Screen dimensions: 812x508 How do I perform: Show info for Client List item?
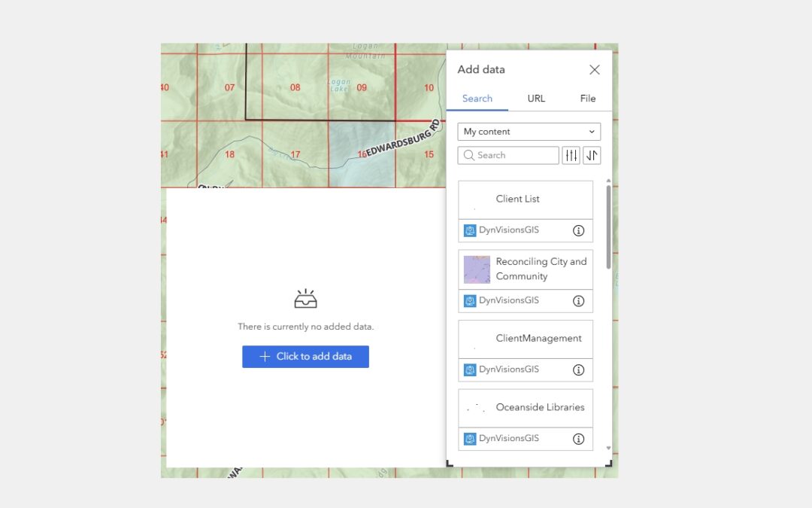(578, 231)
